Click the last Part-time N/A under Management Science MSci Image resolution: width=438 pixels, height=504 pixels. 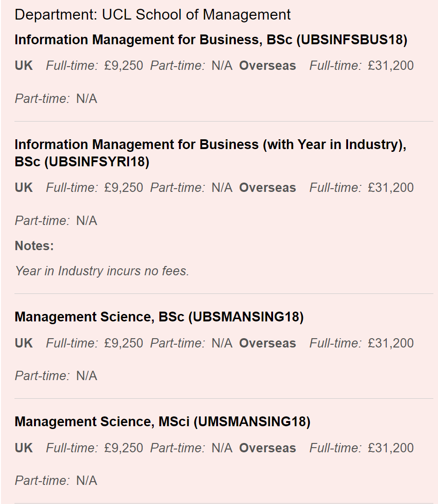(x=56, y=481)
